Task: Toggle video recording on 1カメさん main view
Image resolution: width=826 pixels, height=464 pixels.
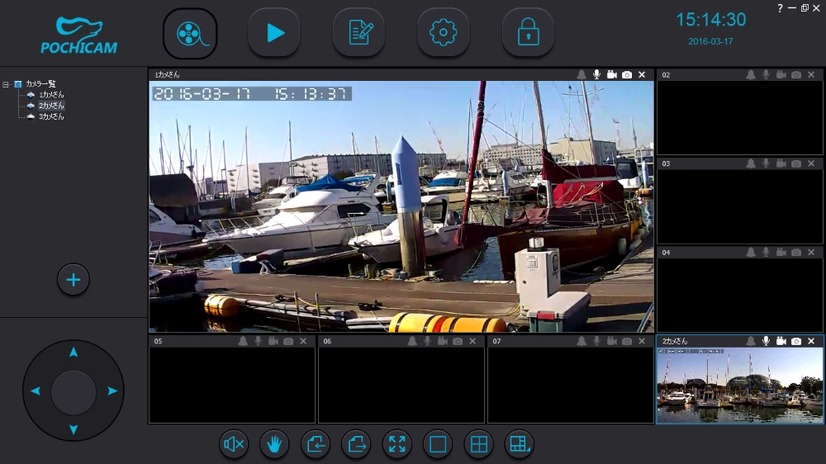Action: click(x=612, y=75)
